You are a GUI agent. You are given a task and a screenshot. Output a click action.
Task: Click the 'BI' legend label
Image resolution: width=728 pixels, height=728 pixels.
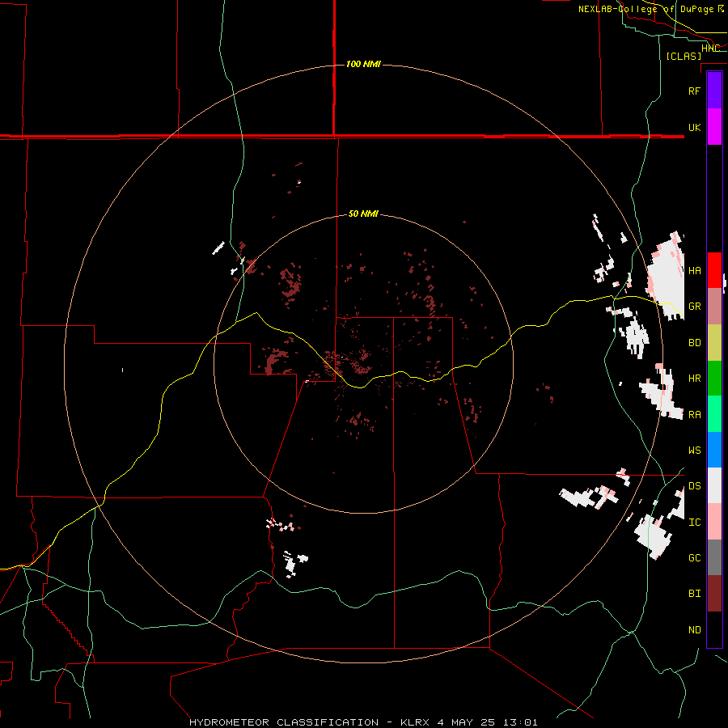[x=694, y=594]
